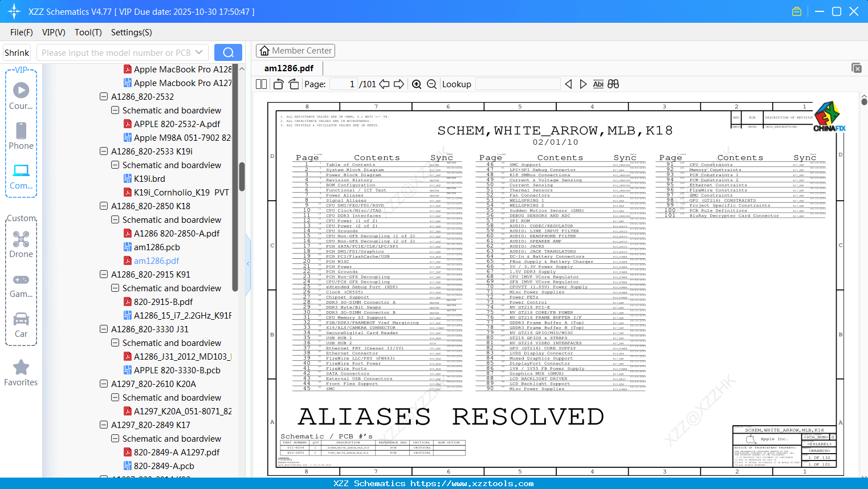
Task: Click the Abi text match icon
Action: [x=598, y=84]
